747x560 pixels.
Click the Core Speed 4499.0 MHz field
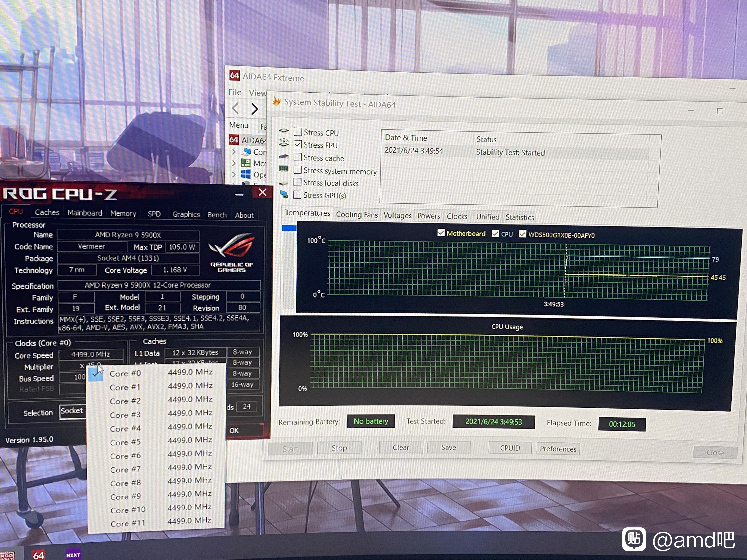click(x=91, y=354)
